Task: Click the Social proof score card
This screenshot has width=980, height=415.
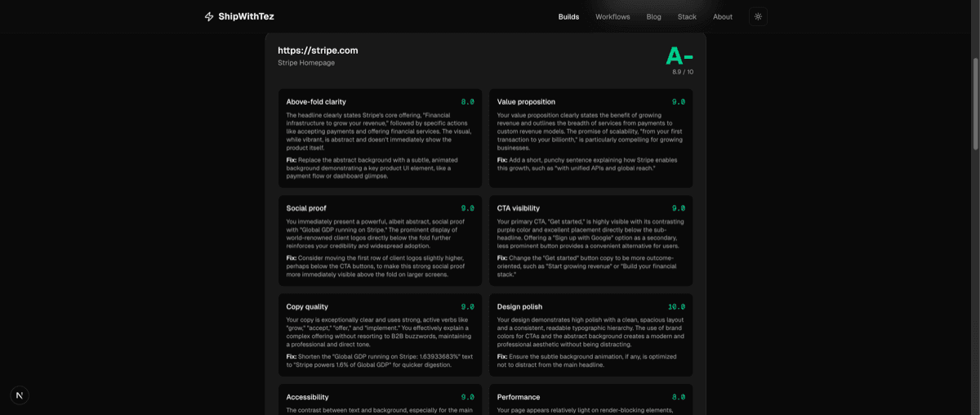Action: pyautogui.click(x=380, y=240)
